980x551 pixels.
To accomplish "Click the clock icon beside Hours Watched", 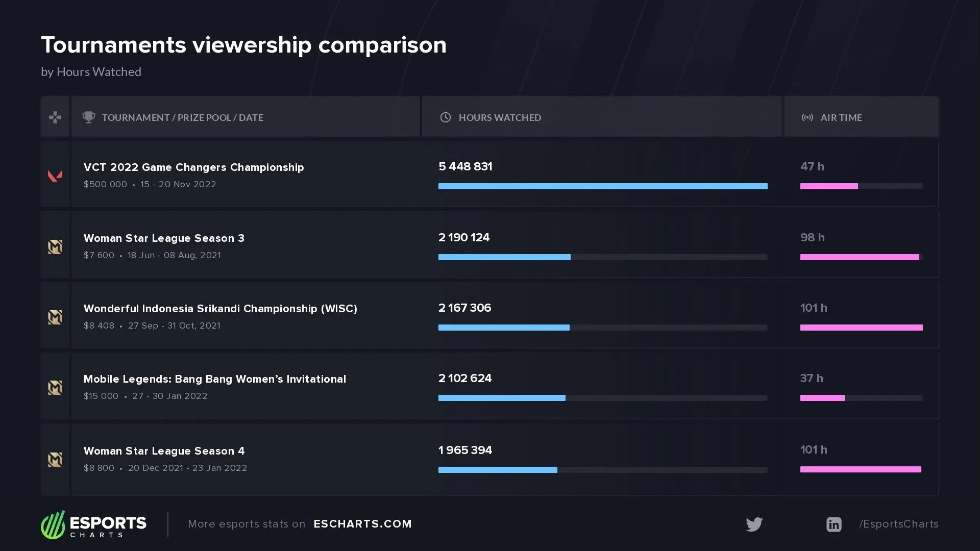I will (x=446, y=117).
